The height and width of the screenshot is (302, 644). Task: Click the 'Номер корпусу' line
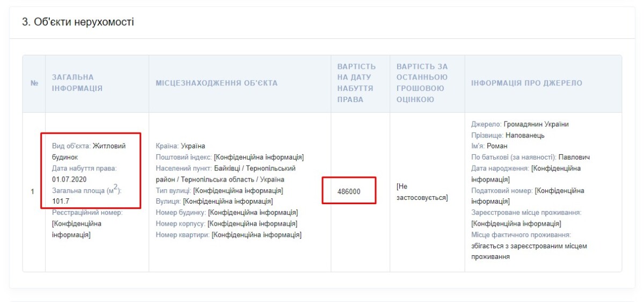click(x=226, y=224)
